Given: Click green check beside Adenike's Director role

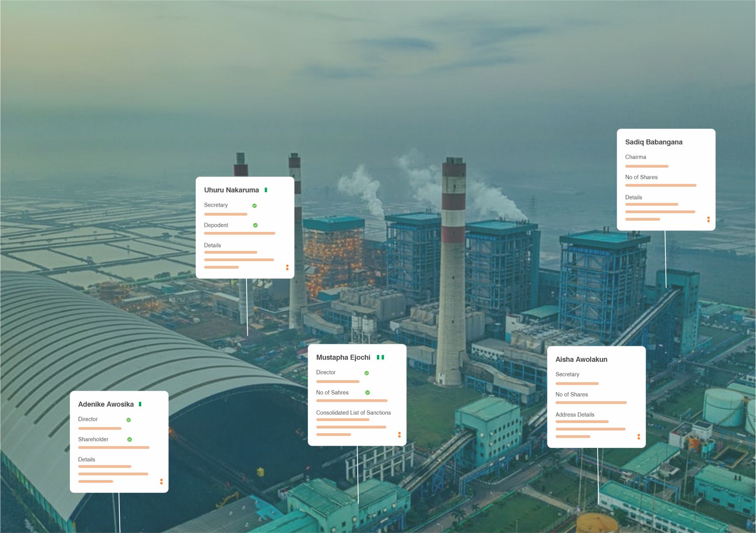Looking at the screenshot, I should pos(128,420).
